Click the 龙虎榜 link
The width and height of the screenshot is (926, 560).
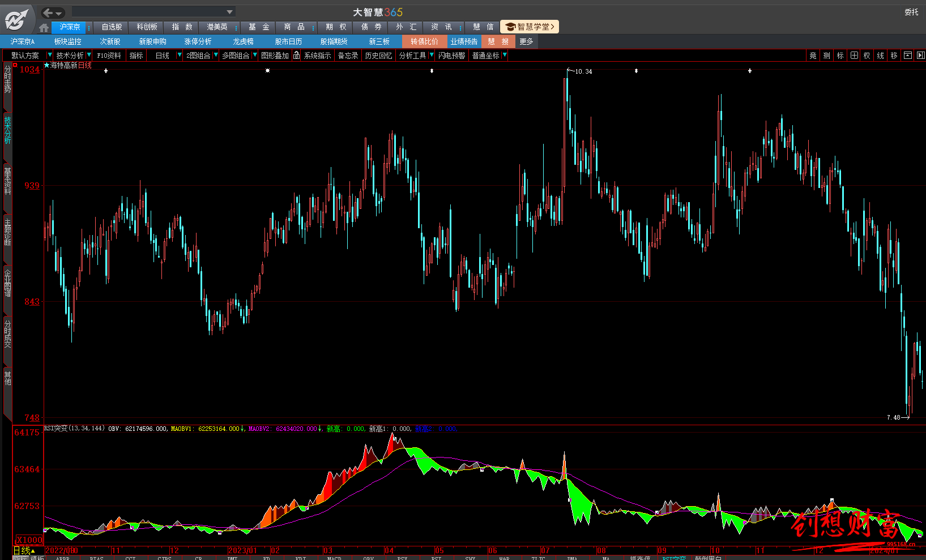tap(243, 41)
